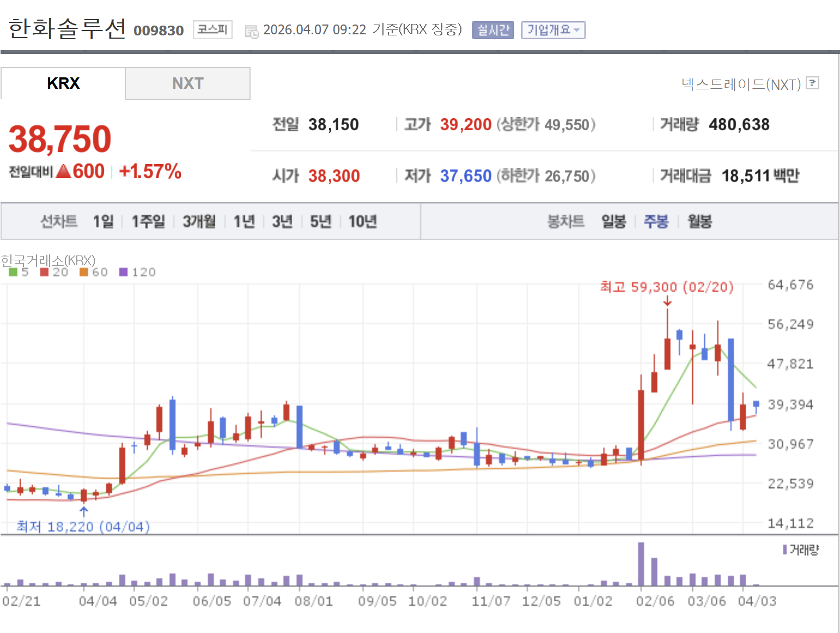
Task: Select the 3개월 line chart period
Action: pyautogui.click(x=199, y=221)
